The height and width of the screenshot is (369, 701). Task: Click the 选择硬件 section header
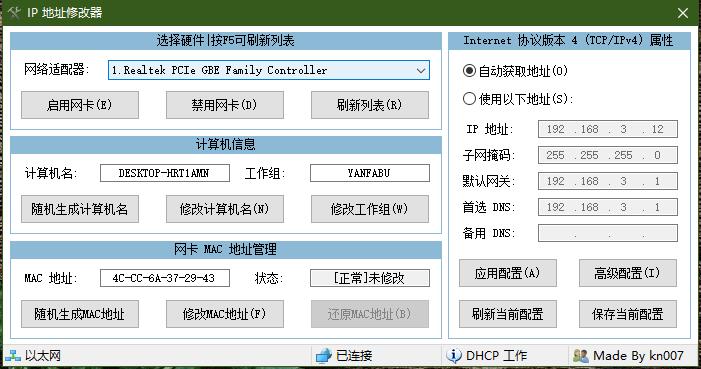[226, 41]
